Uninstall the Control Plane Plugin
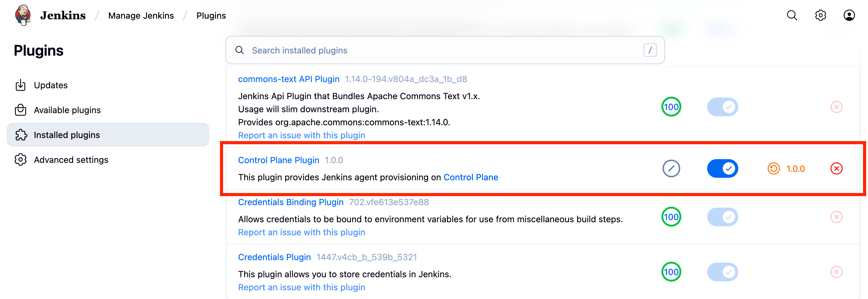This screenshot has height=299, width=868. point(836,168)
